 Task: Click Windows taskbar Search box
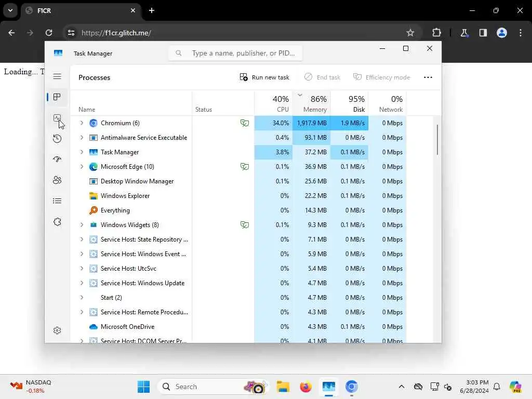click(x=213, y=387)
